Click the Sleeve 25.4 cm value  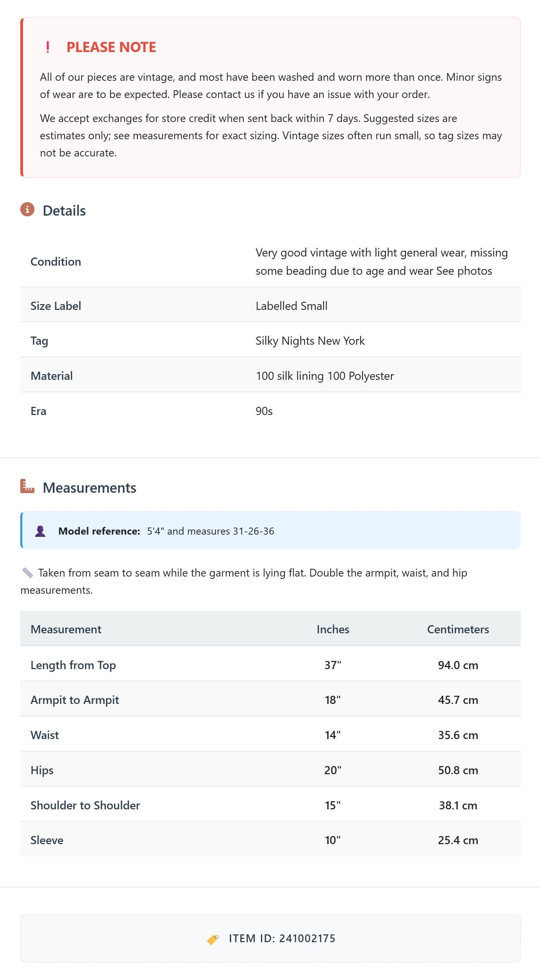point(458,840)
